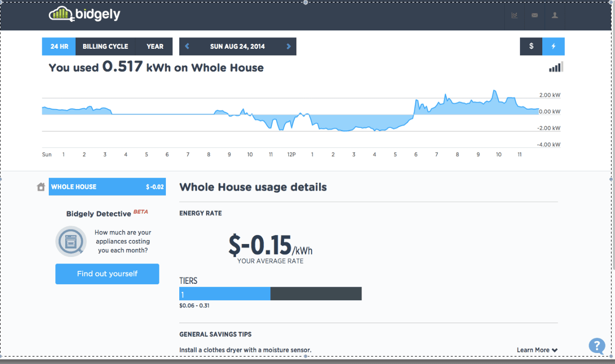The image size is (615, 364).
Task: Expand Learn More
Action: tap(537, 350)
